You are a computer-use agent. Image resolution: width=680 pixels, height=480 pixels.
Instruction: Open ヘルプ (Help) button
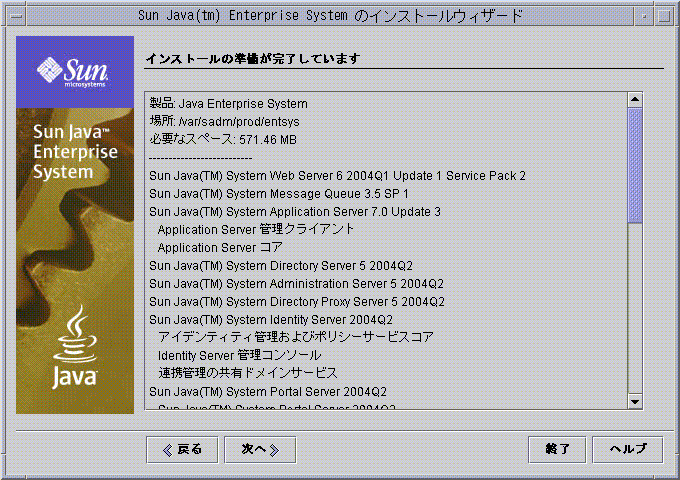tap(628, 449)
